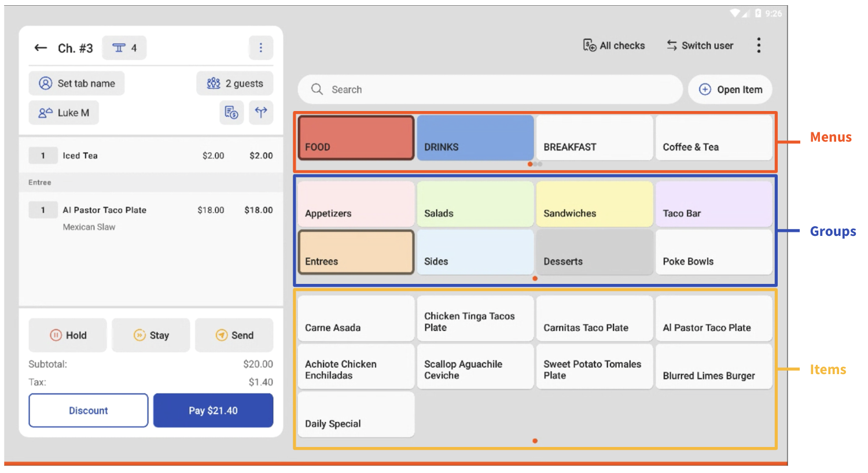Screen dimensions: 868x473
Task: Switch to the DRINKS menu
Action: [x=475, y=138]
